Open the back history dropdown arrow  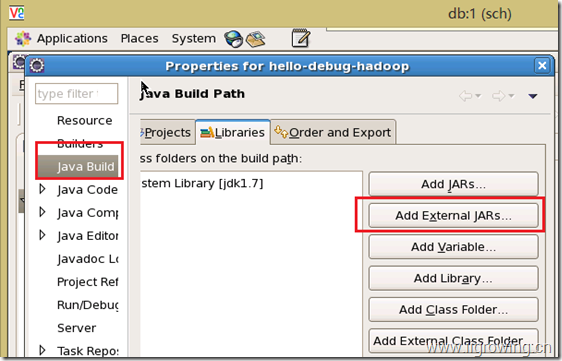point(478,96)
